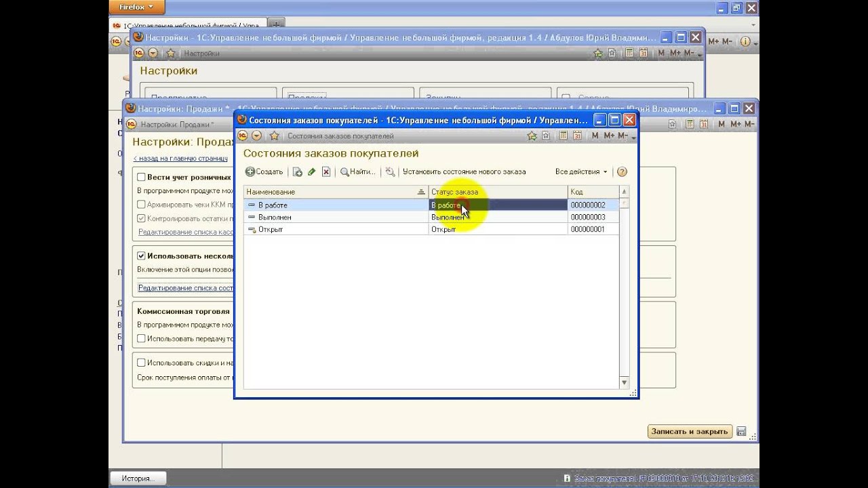Viewport: 868px width, 488px height.
Task: Open 'Редактирование списка касс' link
Action: tap(186, 232)
